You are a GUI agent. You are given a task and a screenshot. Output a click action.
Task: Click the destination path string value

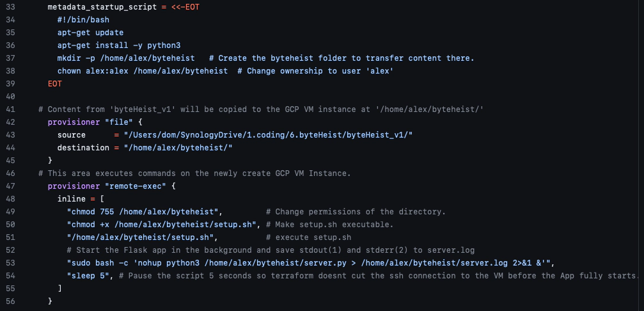178,147
